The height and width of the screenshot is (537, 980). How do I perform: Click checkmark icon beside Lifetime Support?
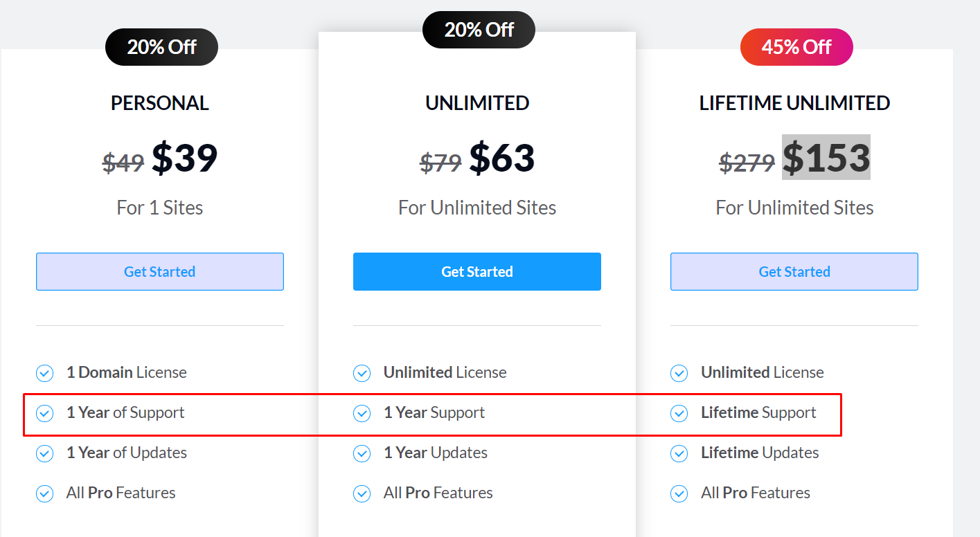click(x=679, y=414)
